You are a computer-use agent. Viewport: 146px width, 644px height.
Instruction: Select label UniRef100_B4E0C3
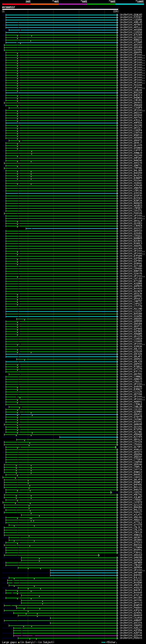131,95
